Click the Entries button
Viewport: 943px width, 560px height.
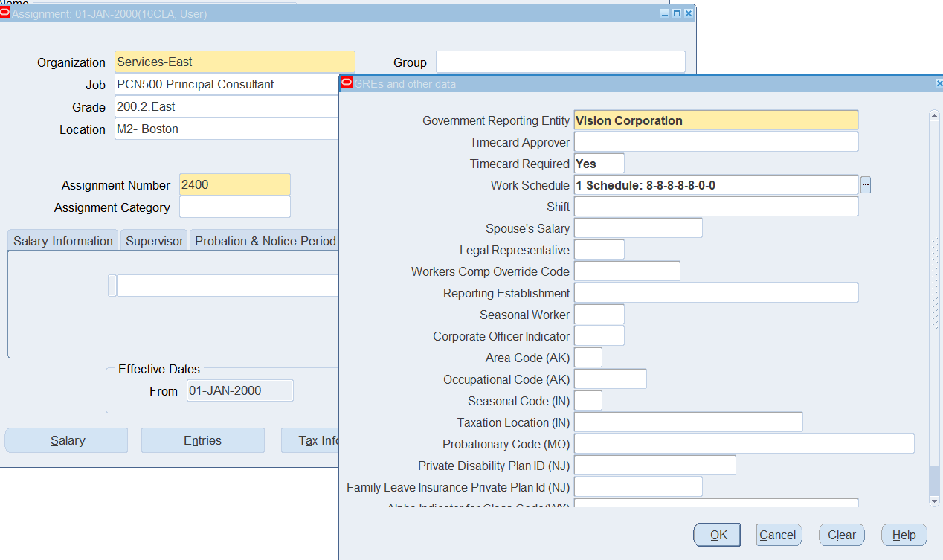click(202, 440)
